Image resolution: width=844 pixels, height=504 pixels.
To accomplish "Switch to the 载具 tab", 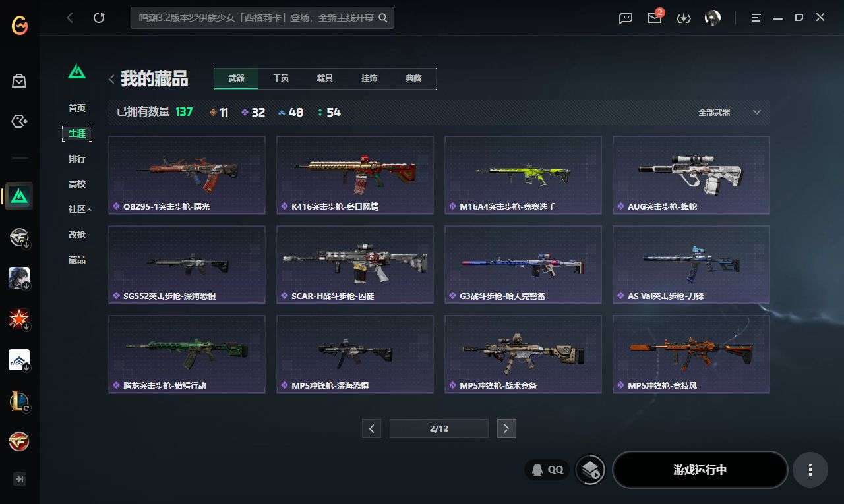I will click(x=325, y=78).
